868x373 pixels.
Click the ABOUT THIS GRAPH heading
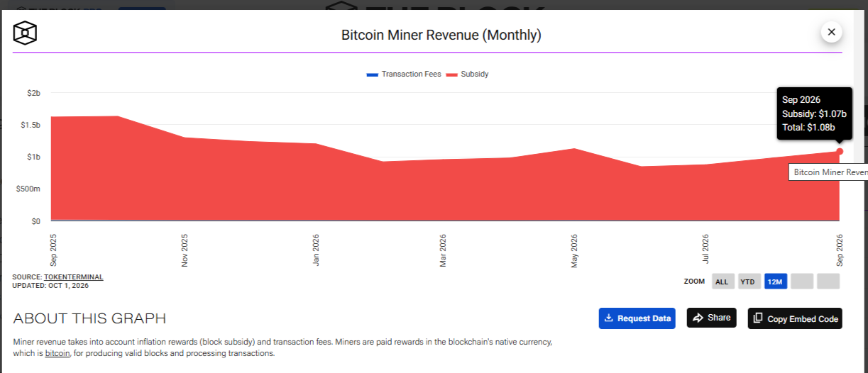pyautogui.click(x=89, y=319)
